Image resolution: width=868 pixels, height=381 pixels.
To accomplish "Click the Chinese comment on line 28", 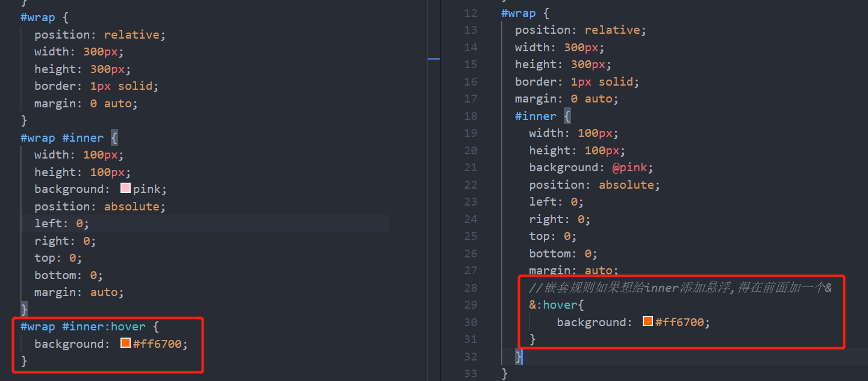I will click(680, 288).
